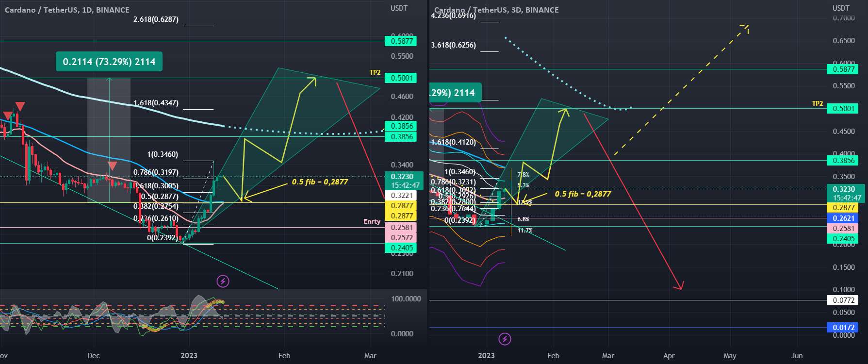
Task: Select the 4.236(0.6916) fib level label
Action: coord(453,16)
